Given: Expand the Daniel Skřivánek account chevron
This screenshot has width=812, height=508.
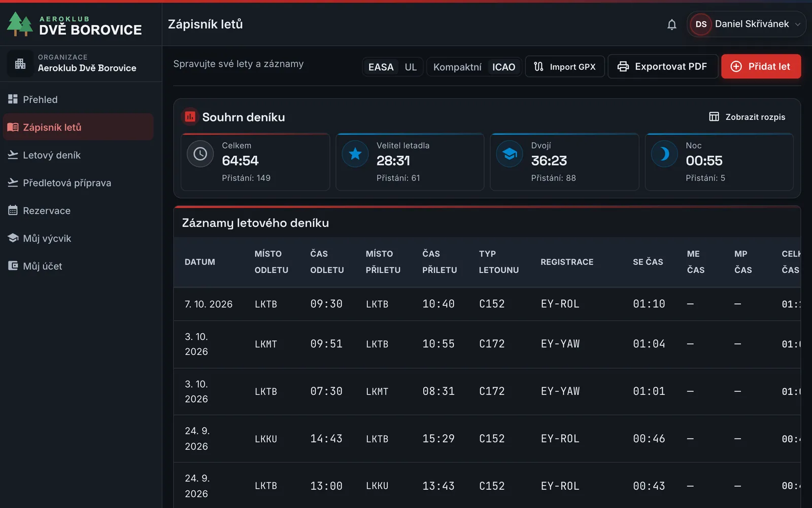Looking at the screenshot, I should (x=798, y=24).
